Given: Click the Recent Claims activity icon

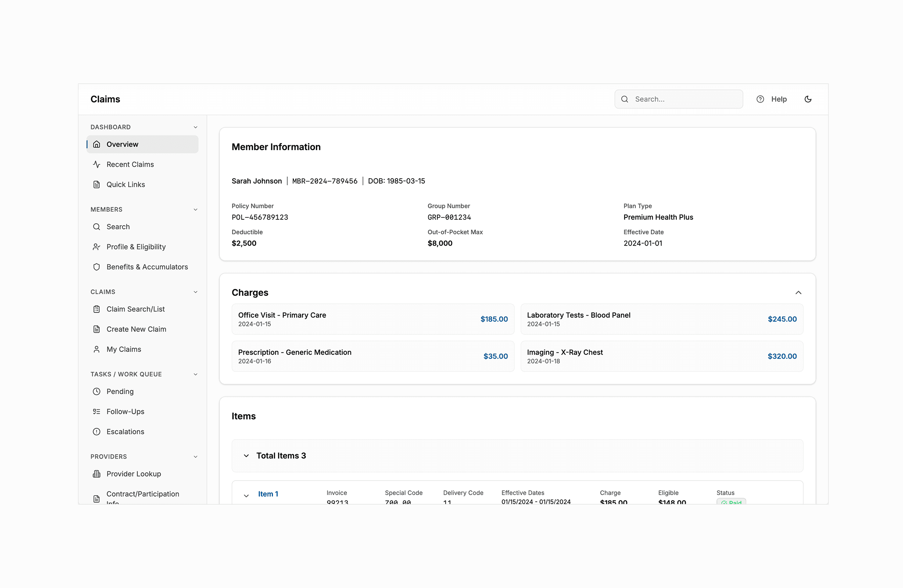Looking at the screenshot, I should click(97, 164).
